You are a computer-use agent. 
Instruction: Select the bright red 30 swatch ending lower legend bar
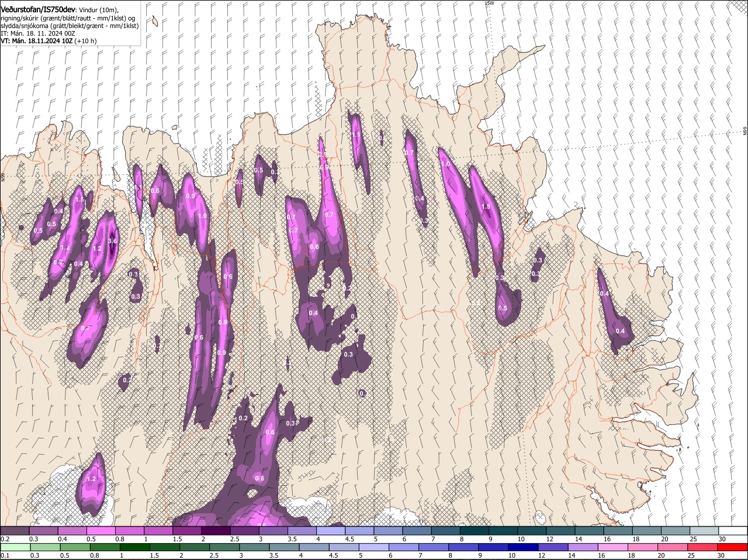point(733,547)
